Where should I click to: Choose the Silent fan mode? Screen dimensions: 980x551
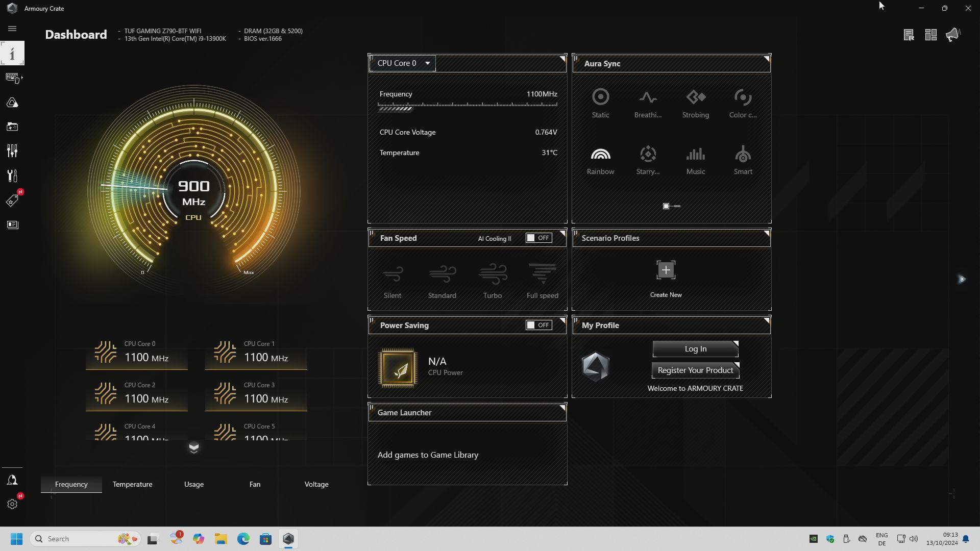click(x=393, y=281)
